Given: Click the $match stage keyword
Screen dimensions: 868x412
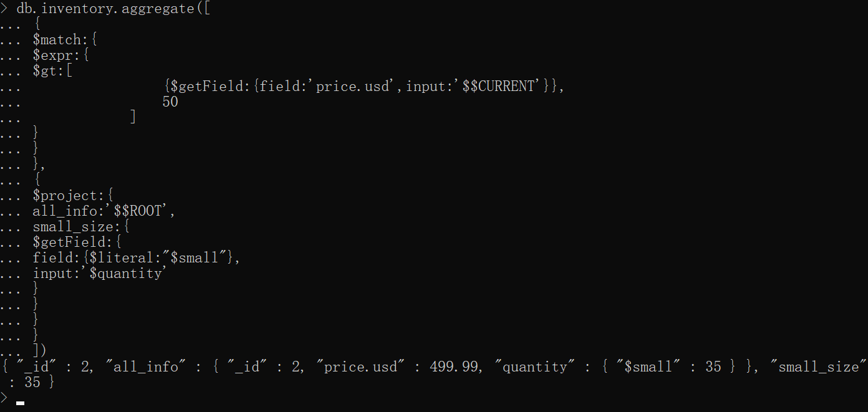Looking at the screenshot, I should tap(57, 40).
